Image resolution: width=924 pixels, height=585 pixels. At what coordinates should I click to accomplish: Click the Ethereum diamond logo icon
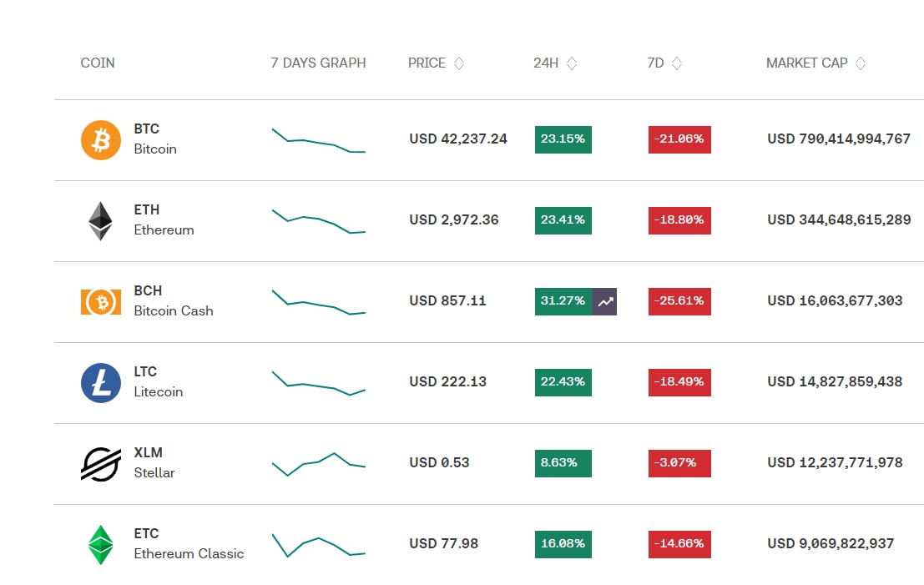click(100, 221)
